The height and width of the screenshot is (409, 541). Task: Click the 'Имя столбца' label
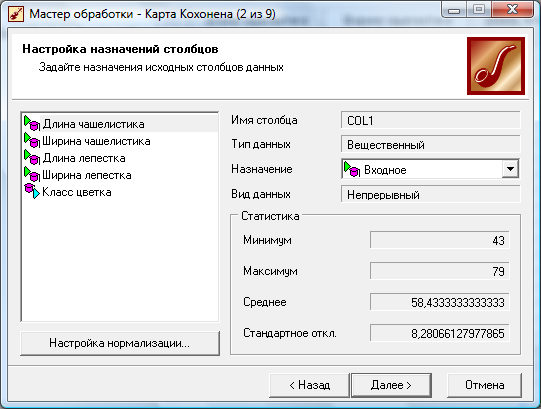click(x=264, y=120)
